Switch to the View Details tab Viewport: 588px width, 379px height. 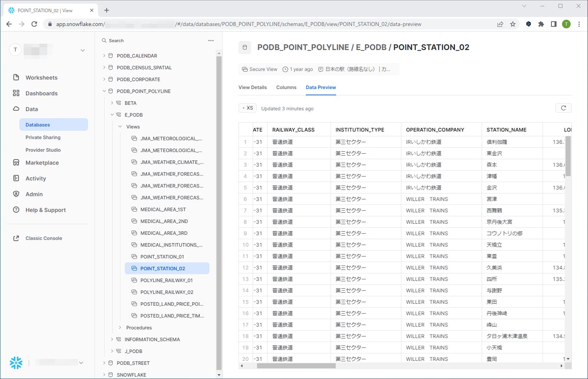coord(253,87)
